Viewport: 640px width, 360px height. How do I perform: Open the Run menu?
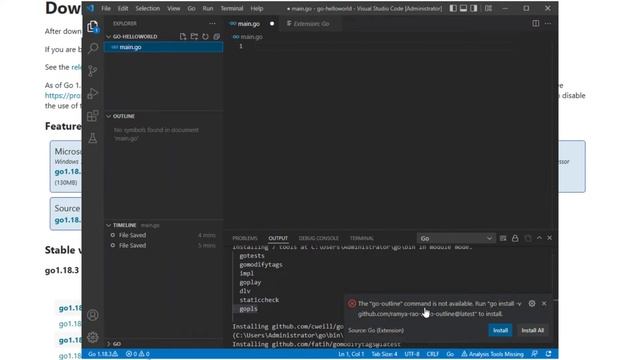point(208,8)
